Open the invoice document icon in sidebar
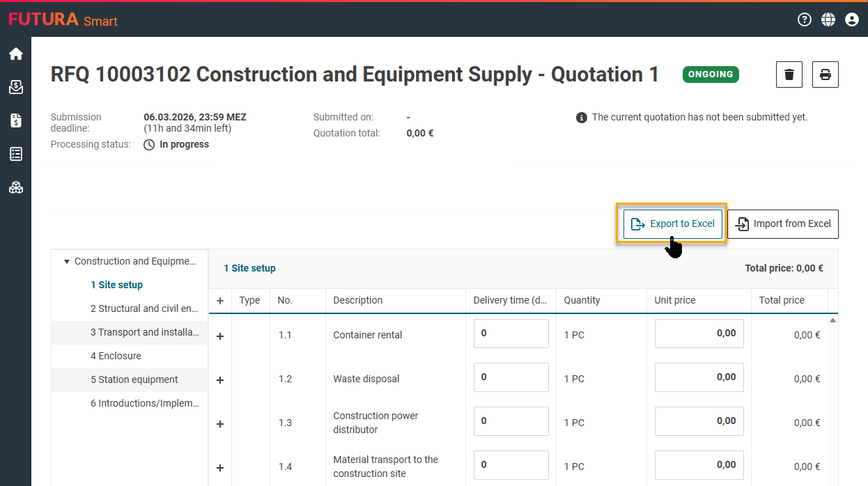Viewport: 868px width, 486px height. click(15, 121)
